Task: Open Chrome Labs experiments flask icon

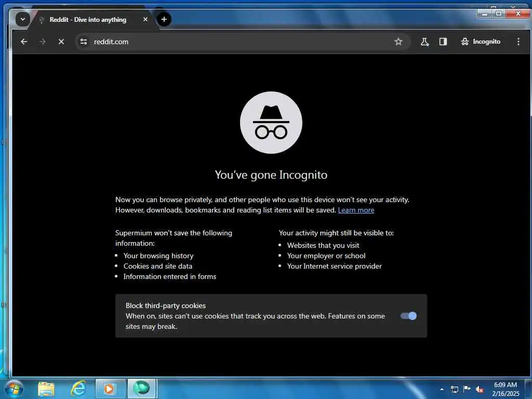Action: click(x=424, y=42)
